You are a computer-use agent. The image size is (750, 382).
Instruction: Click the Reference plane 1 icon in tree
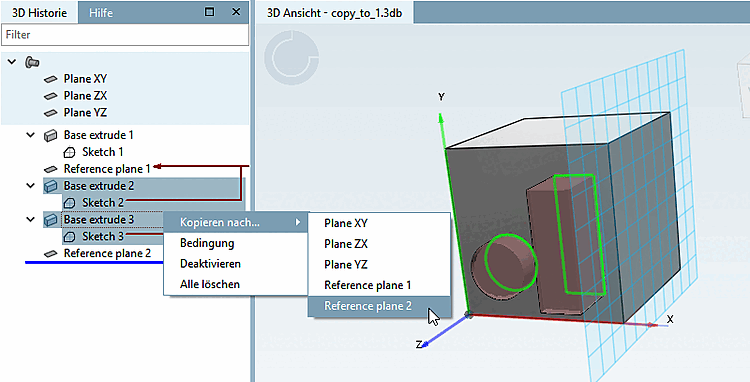pos(51,169)
